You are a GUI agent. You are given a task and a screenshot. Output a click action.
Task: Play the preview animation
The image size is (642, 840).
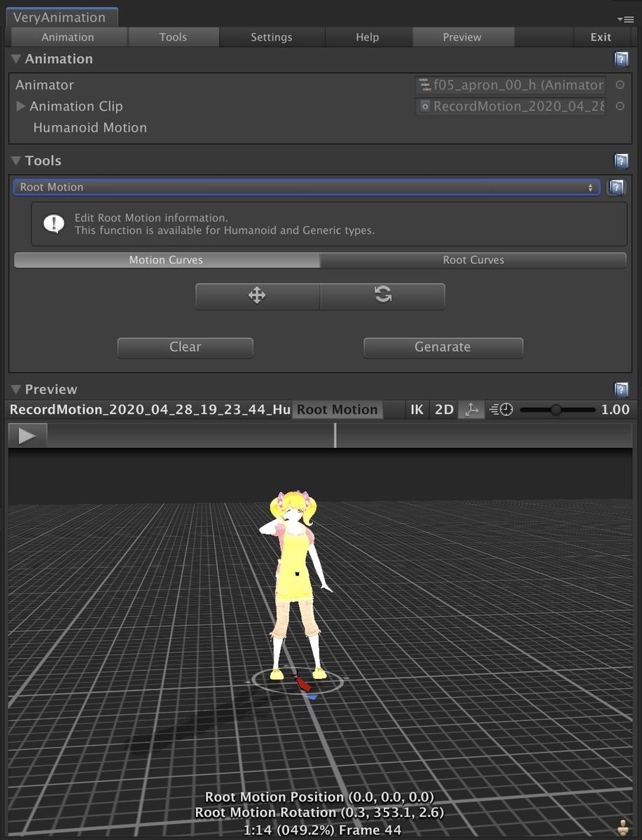[27, 435]
